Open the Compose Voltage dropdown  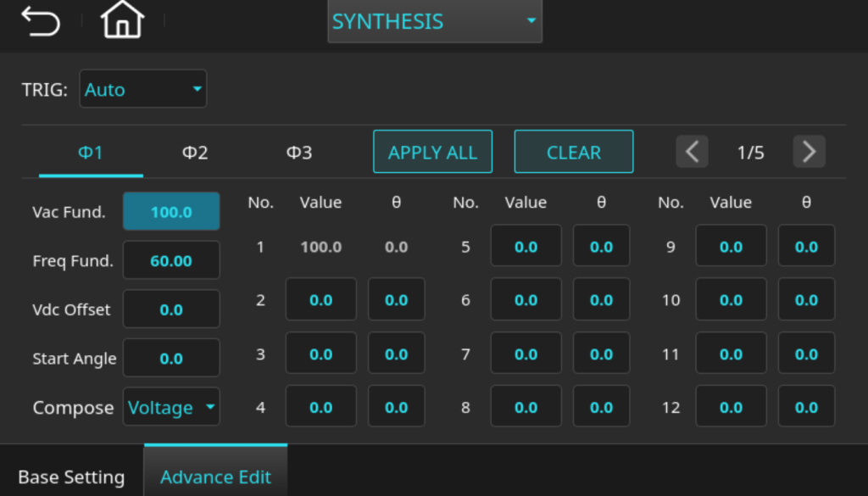coord(171,408)
